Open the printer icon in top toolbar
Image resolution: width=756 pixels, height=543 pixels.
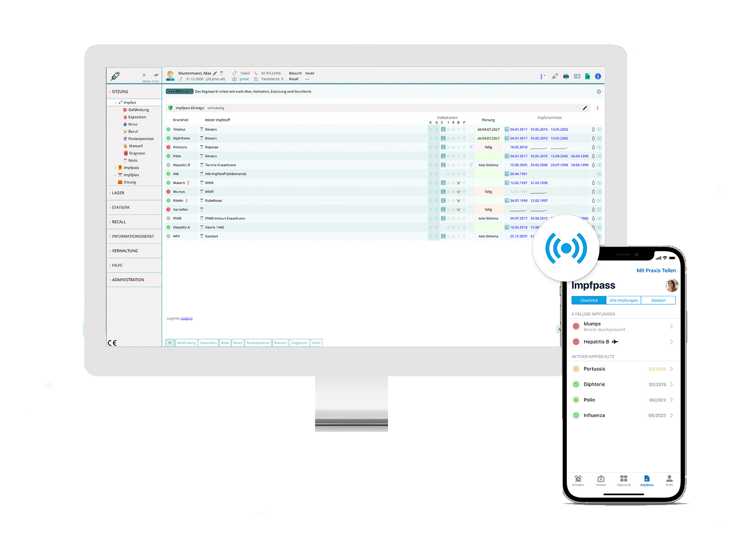[565, 76]
